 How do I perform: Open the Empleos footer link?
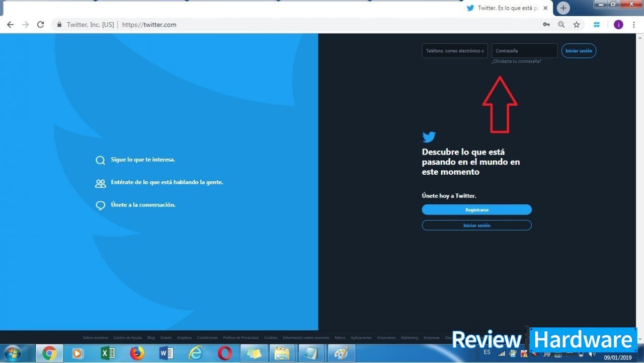(185, 338)
